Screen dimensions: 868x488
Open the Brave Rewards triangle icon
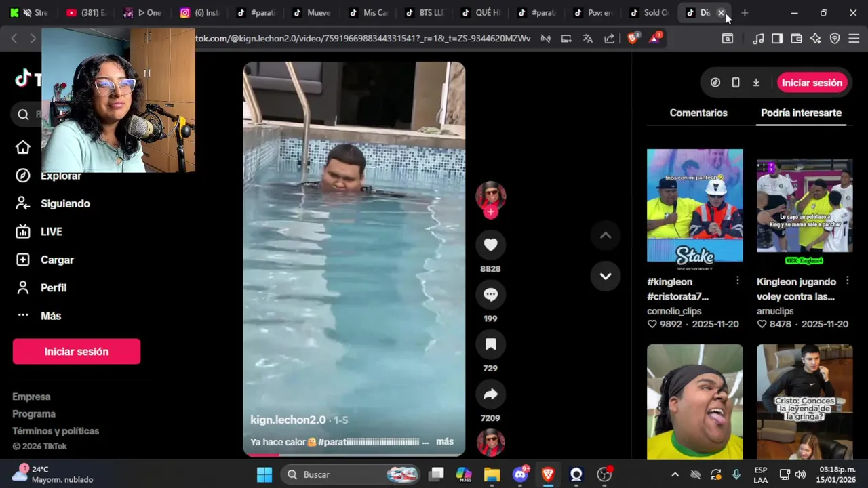(x=654, y=39)
